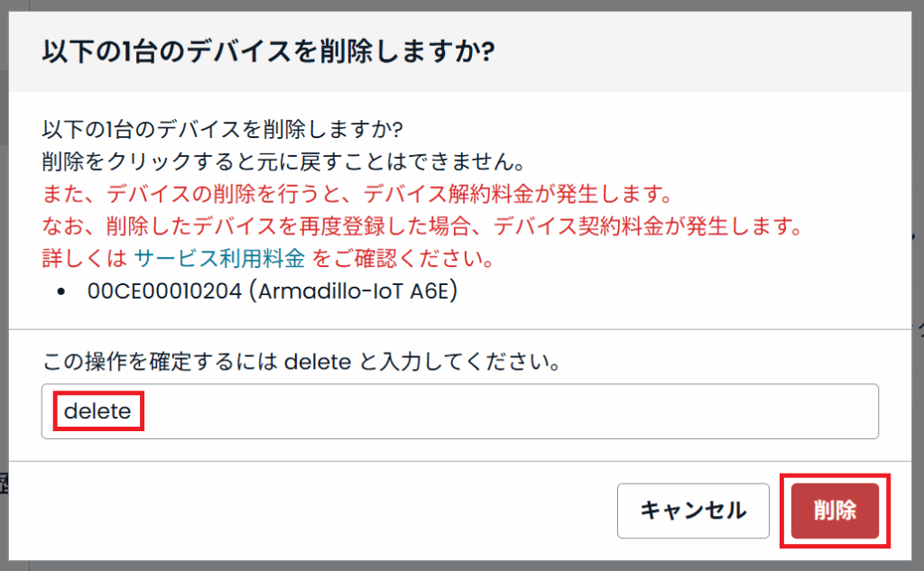Screen dimensions: 924x571
Task: Click the red をご確認ください text after the link
Action: pos(402,260)
